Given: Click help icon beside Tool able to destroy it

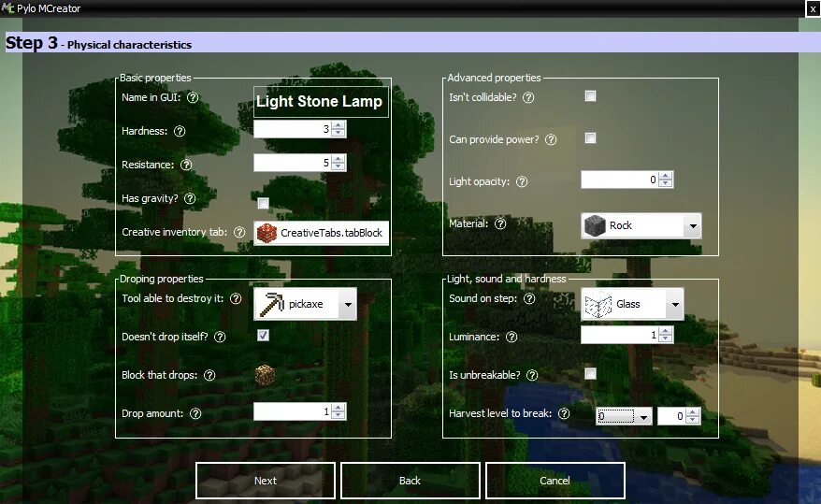Looking at the screenshot, I should coord(237,298).
